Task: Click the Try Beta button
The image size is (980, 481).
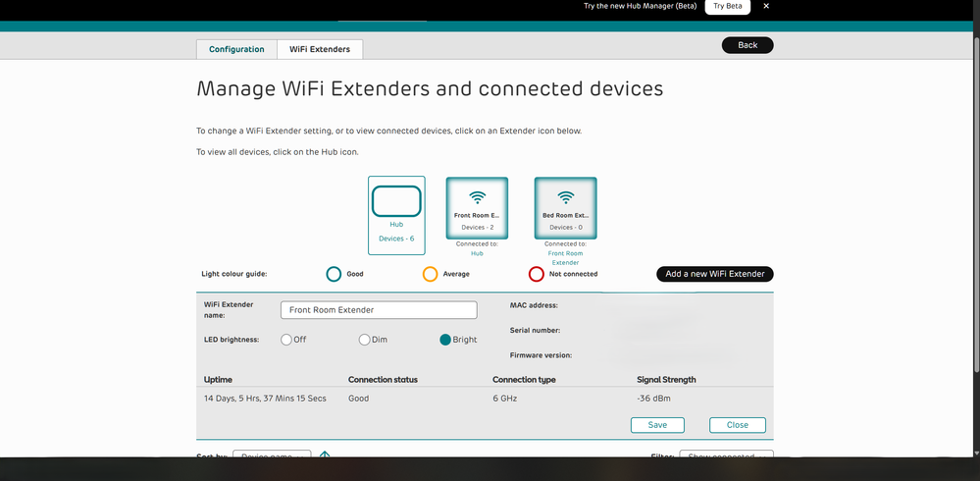Action: (x=728, y=6)
